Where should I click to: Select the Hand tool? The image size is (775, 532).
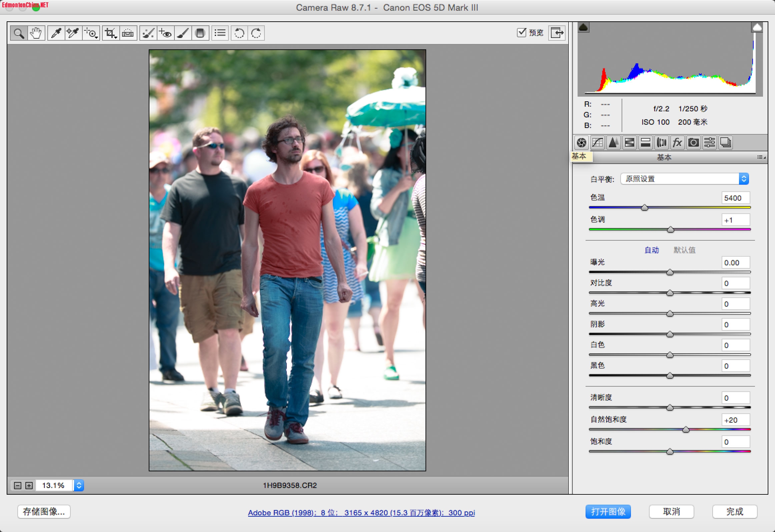(x=36, y=33)
